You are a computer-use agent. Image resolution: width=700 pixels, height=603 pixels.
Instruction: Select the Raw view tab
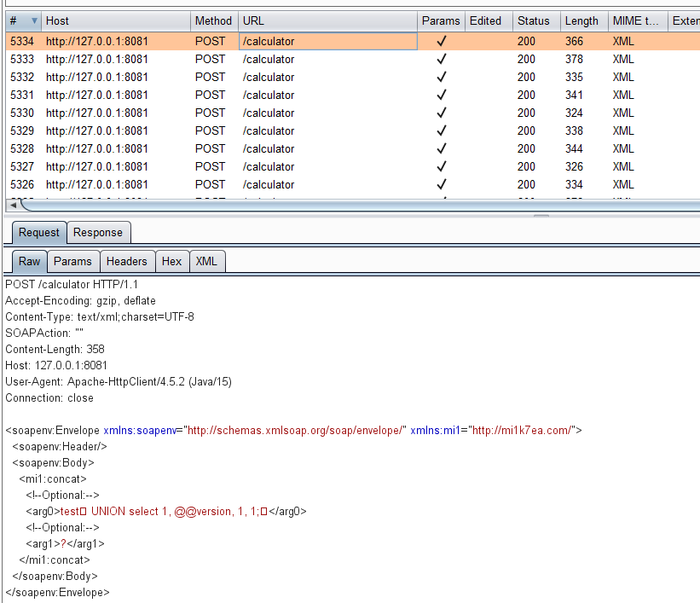(30, 261)
